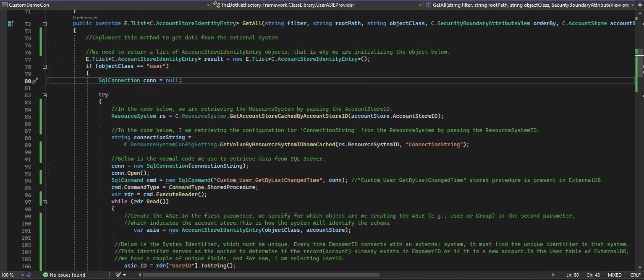Click the green checkmark beside No issues found
The width and height of the screenshot is (644, 280).
[45, 275]
